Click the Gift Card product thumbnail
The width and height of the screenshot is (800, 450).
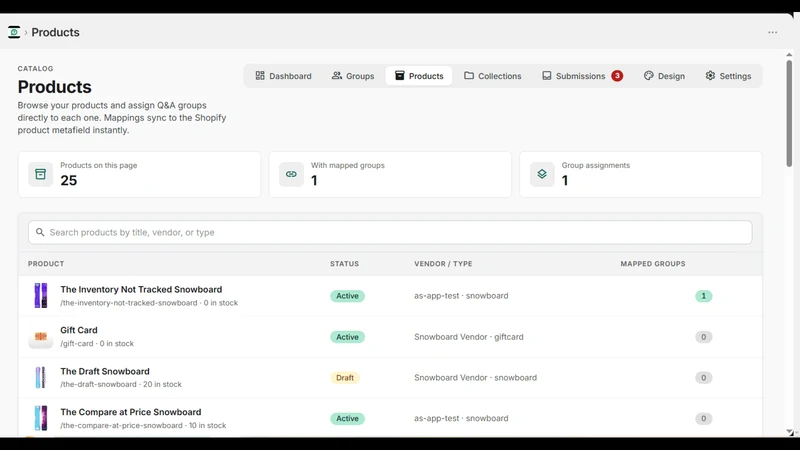(41, 337)
